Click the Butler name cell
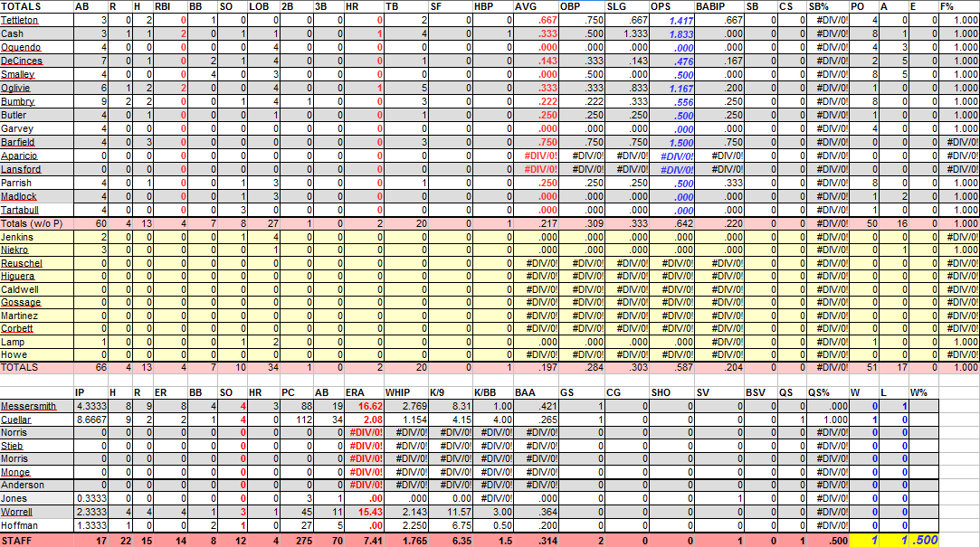 pyautogui.click(x=37, y=115)
